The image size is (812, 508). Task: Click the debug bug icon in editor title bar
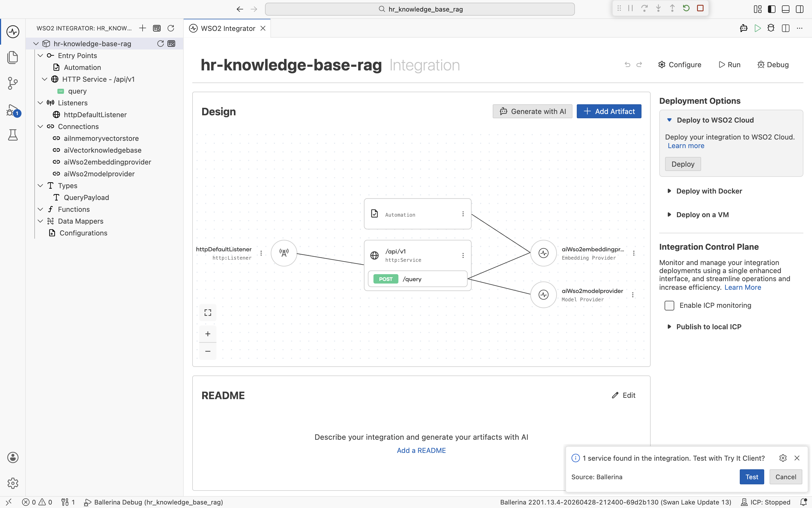(771, 28)
